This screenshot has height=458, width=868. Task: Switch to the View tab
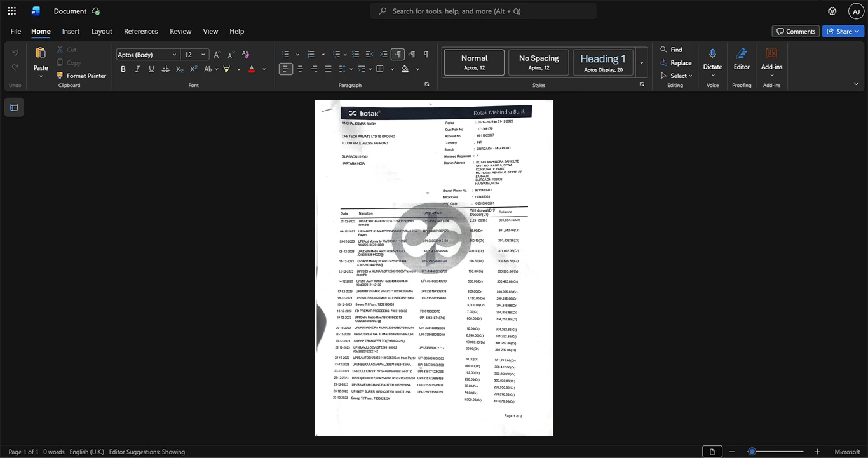pyautogui.click(x=210, y=31)
